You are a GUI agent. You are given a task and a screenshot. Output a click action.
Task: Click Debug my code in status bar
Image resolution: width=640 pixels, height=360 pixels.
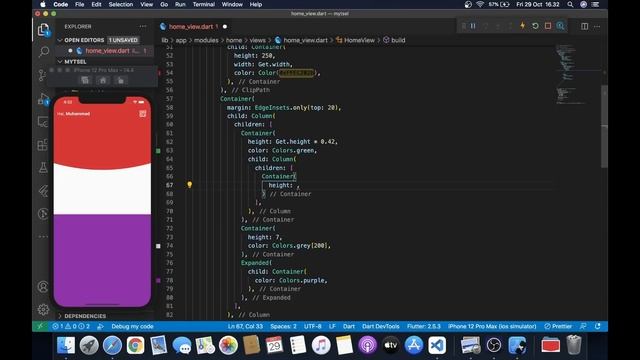pyautogui.click(x=132, y=326)
